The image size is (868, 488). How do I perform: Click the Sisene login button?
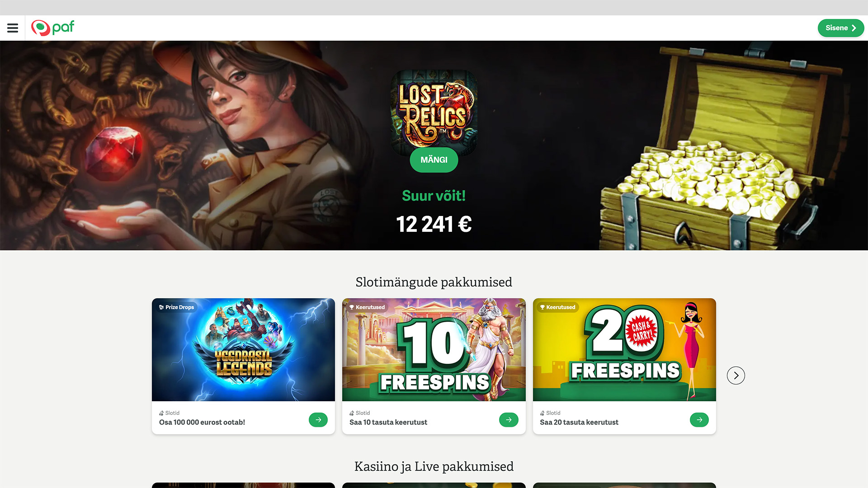(x=840, y=28)
